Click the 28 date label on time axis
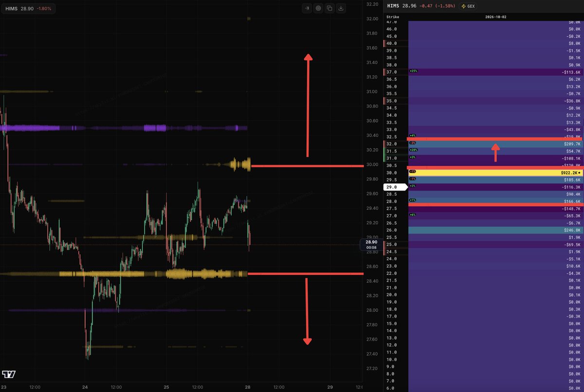The image size is (584, 392). 248,387
